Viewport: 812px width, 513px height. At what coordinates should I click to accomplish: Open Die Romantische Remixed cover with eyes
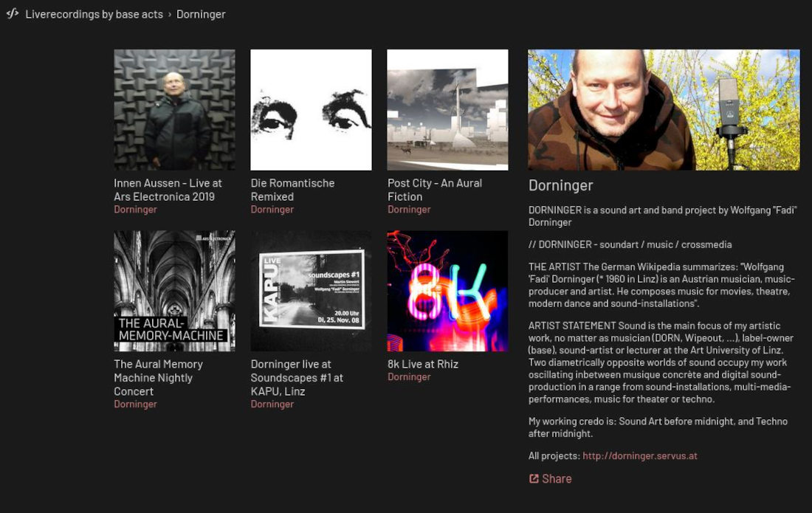pos(312,110)
